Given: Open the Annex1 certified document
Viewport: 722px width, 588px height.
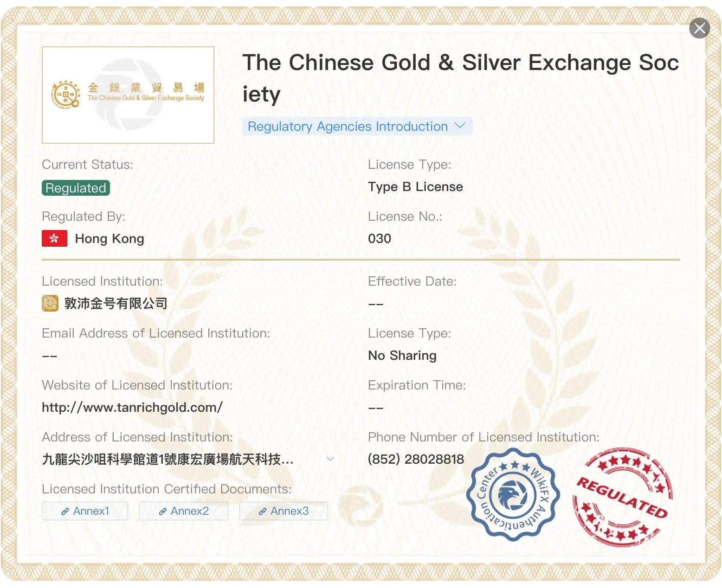Looking at the screenshot, I should pos(85,511).
